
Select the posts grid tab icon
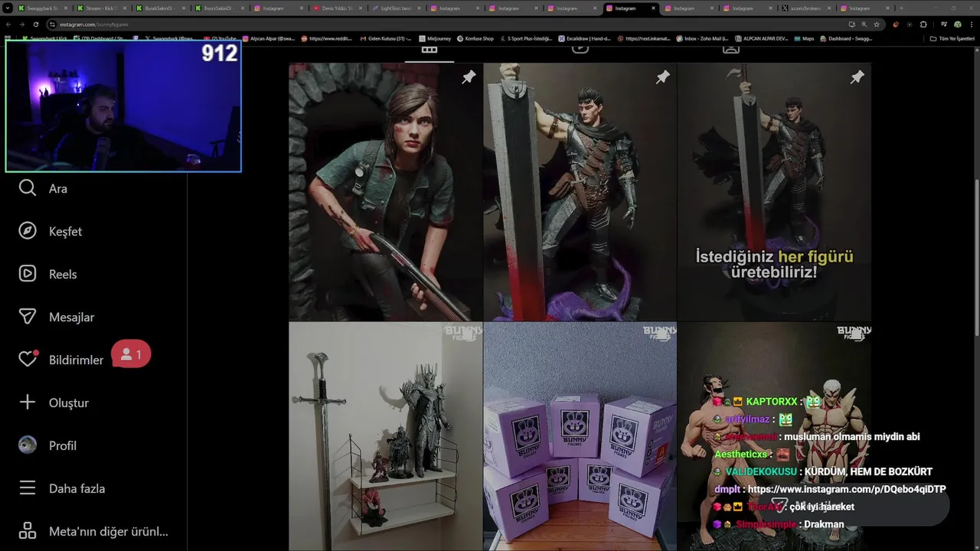tap(429, 50)
